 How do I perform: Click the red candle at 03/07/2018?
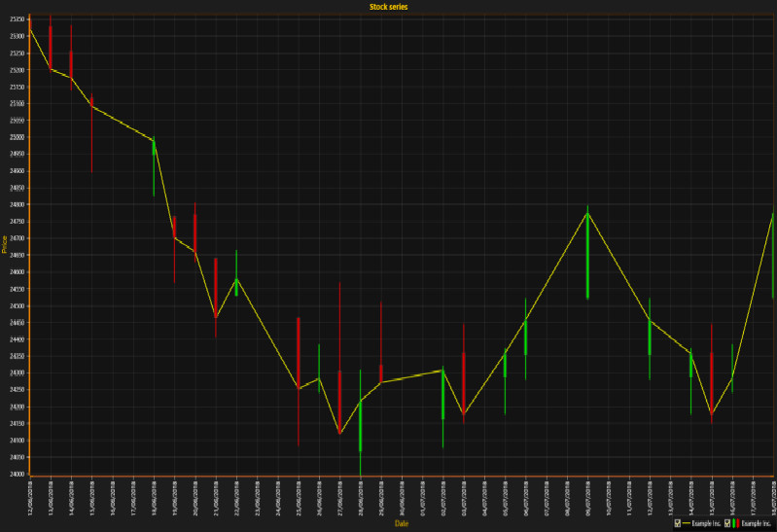(464, 382)
